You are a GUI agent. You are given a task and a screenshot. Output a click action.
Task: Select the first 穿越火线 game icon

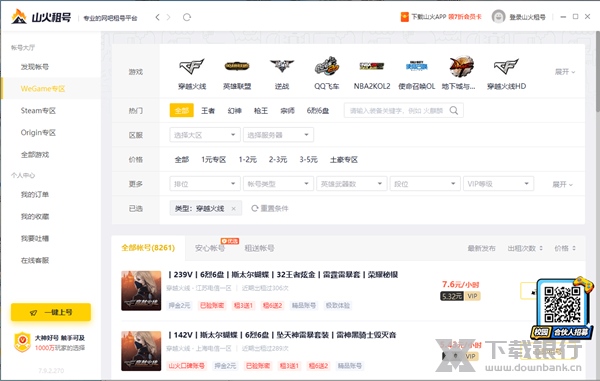pyautogui.click(x=192, y=67)
